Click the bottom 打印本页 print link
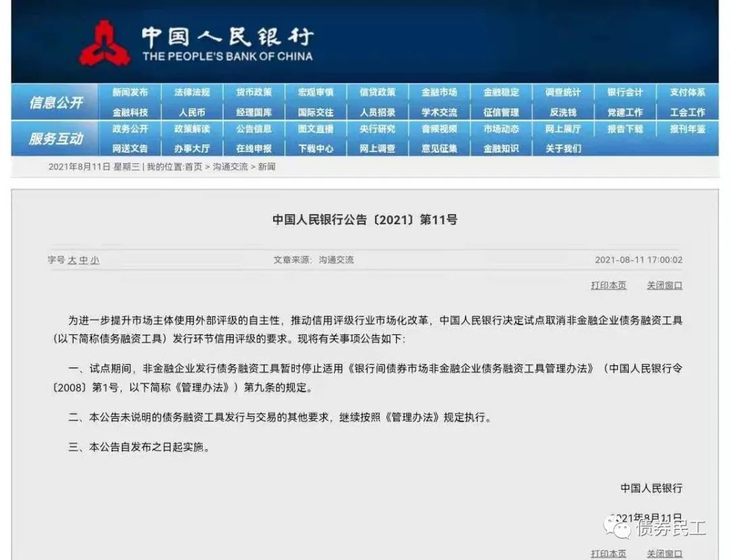The height and width of the screenshot is (560, 730). [608, 554]
